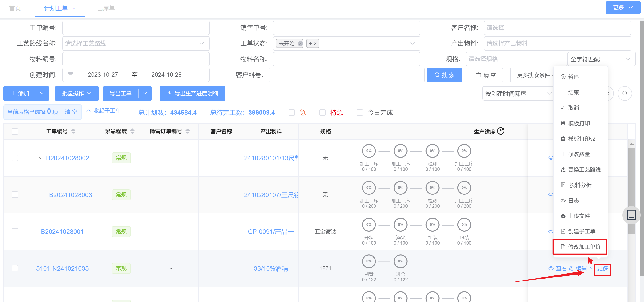Open work order B20241028002 link
The height and width of the screenshot is (302, 644).
click(67, 158)
